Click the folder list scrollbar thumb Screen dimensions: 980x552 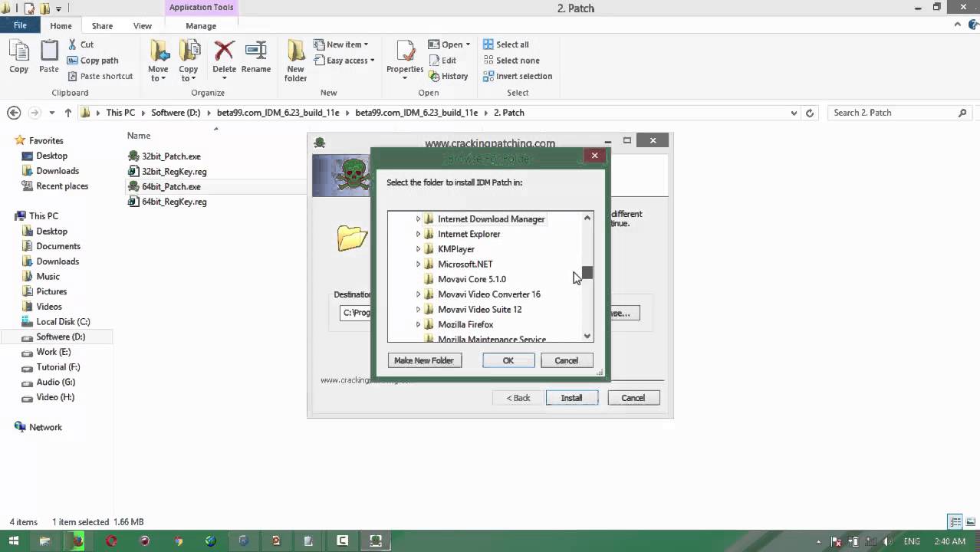[x=587, y=272]
